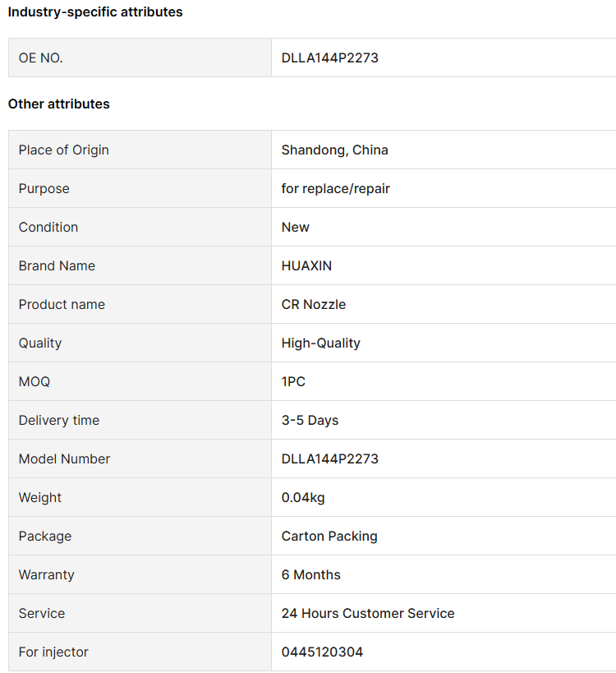Select the injector number 0445120304
This screenshot has height=673, width=616.
(x=322, y=652)
